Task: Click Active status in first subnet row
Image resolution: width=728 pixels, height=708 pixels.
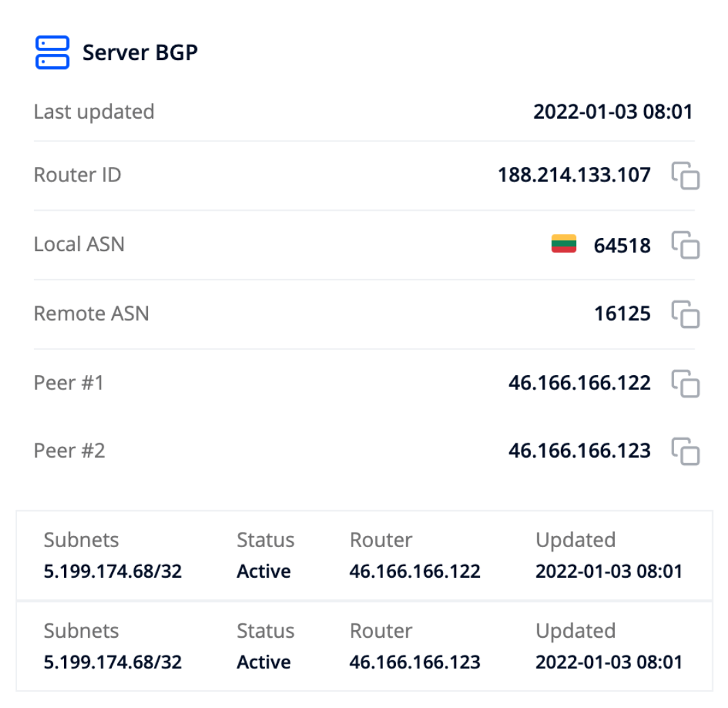Action: click(263, 571)
